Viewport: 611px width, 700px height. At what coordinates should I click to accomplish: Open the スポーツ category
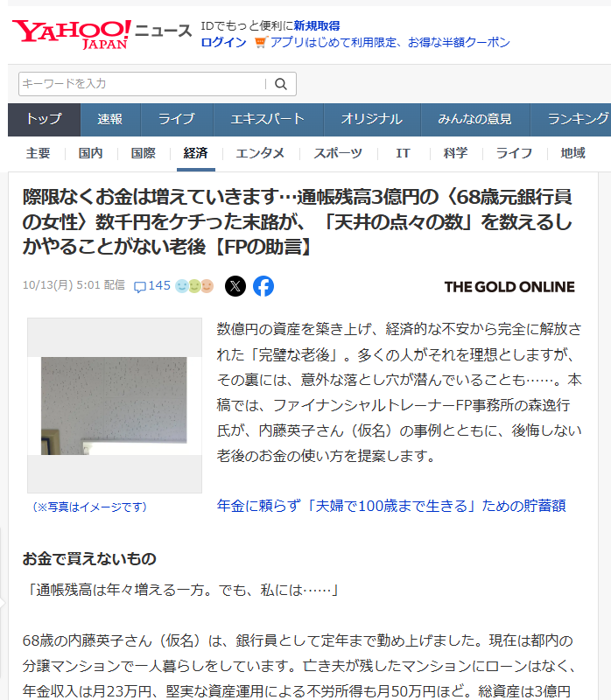coord(338,153)
